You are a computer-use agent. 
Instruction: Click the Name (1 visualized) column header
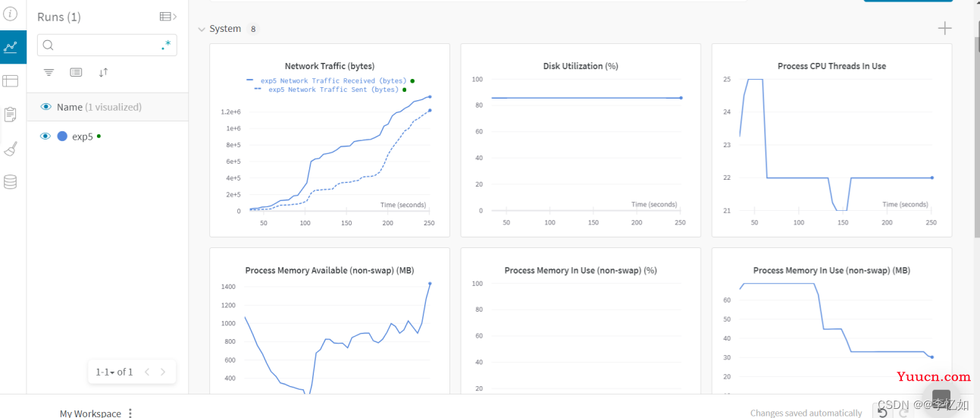pos(99,107)
